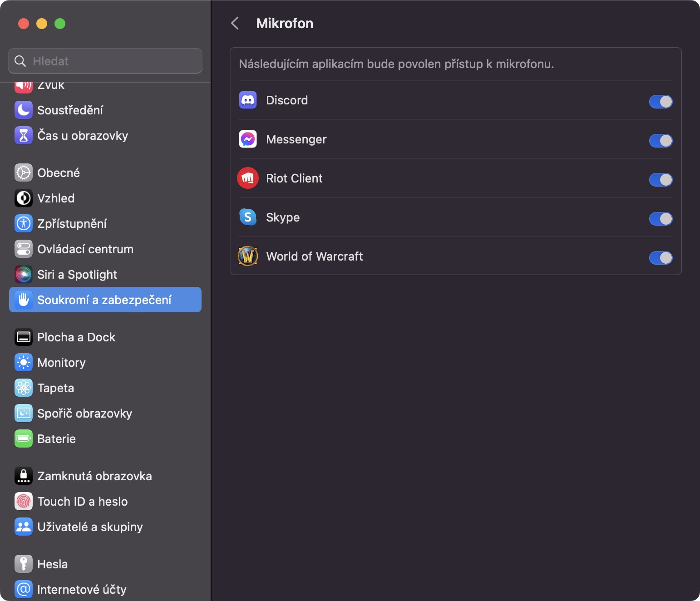Click the Skype app icon
The width and height of the screenshot is (700, 601).
click(248, 217)
